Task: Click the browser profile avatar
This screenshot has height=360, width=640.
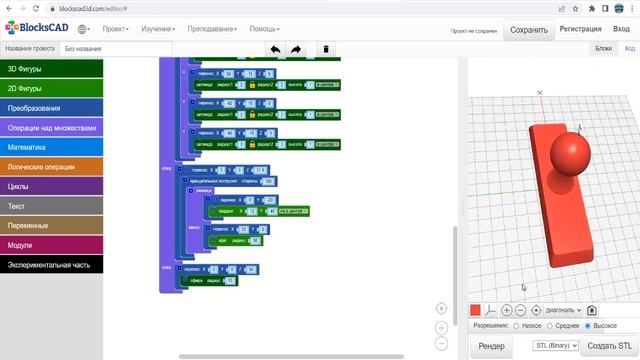Action: click(x=619, y=9)
